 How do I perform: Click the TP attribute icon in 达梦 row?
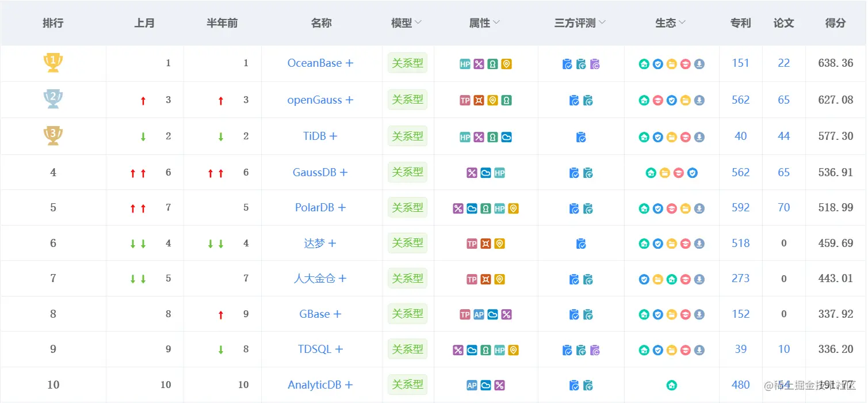472,244
